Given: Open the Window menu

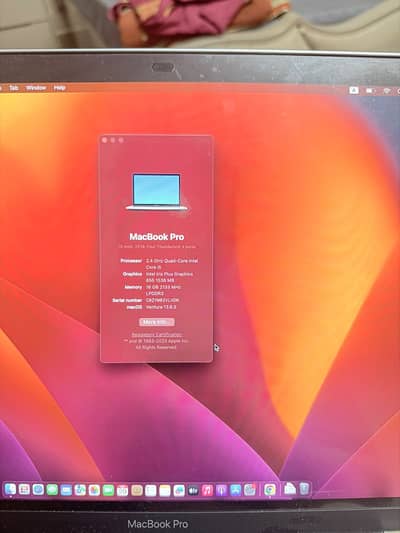Looking at the screenshot, I should pyautogui.click(x=36, y=88).
